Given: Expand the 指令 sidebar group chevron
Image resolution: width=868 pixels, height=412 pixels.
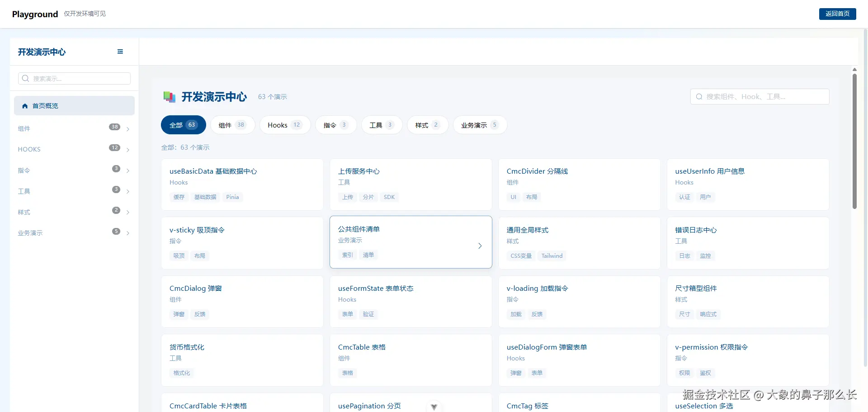Looking at the screenshot, I should (x=128, y=171).
